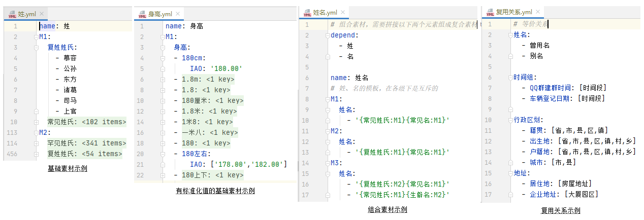Click the 诸葛 list entry
The height and width of the screenshot is (220, 644).
tap(70, 90)
